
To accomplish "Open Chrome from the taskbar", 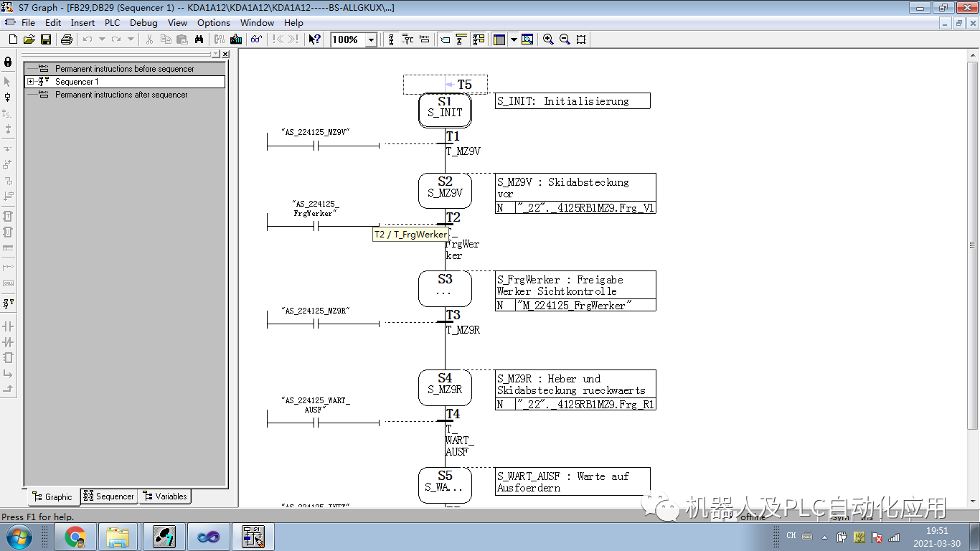I will [75, 537].
